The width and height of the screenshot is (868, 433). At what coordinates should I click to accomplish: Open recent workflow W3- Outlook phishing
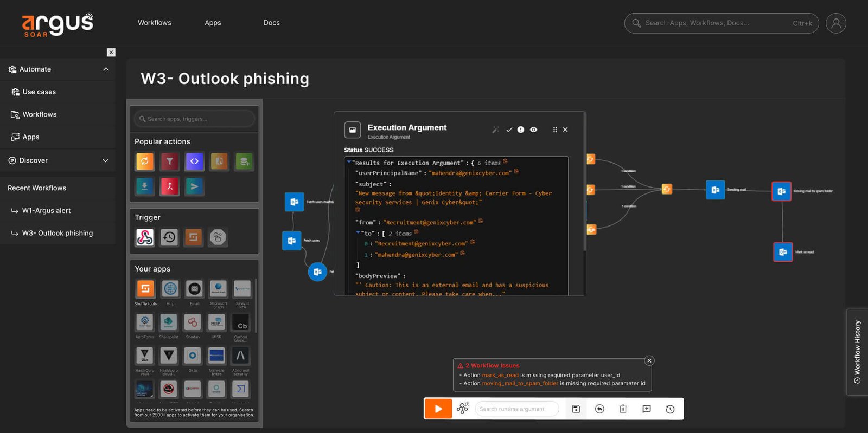coord(58,233)
